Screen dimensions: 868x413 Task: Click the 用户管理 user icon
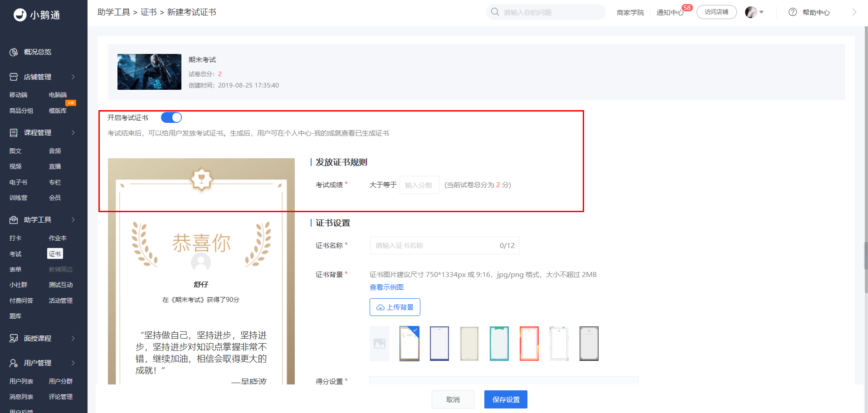click(x=14, y=363)
